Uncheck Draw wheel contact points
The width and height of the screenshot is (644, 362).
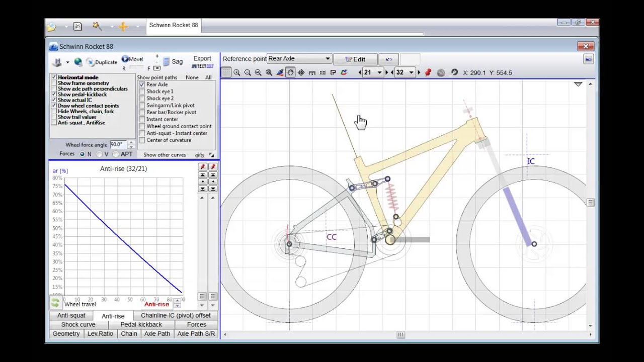[54, 106]
